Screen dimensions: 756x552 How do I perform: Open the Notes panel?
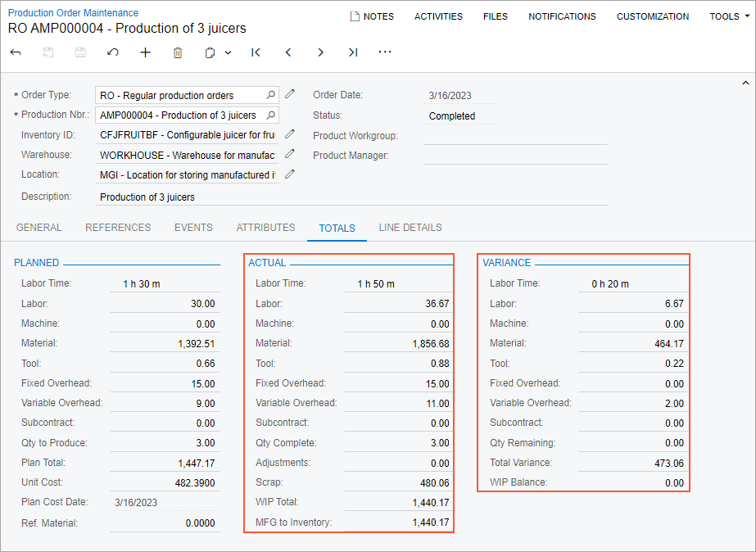(371, 16)
